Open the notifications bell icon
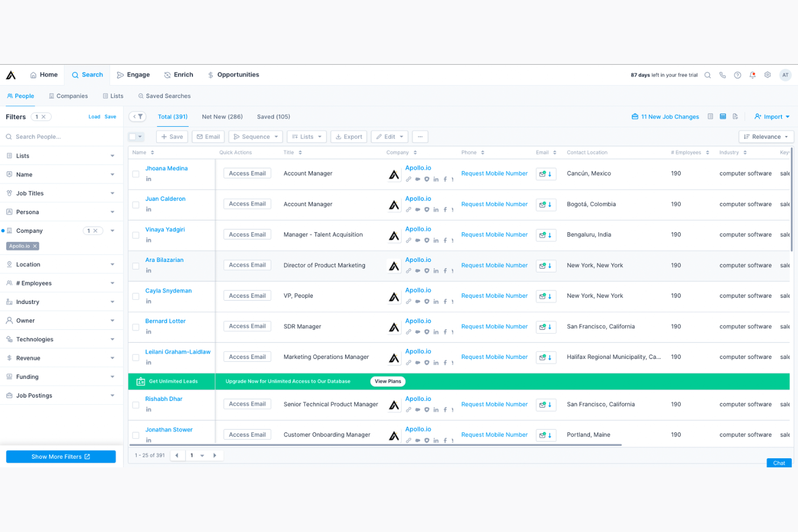 753,75
